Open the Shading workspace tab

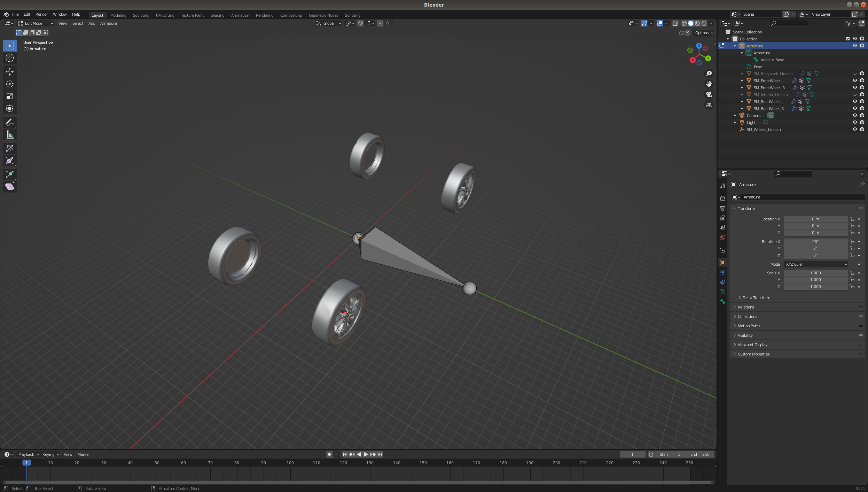(217, 15)
